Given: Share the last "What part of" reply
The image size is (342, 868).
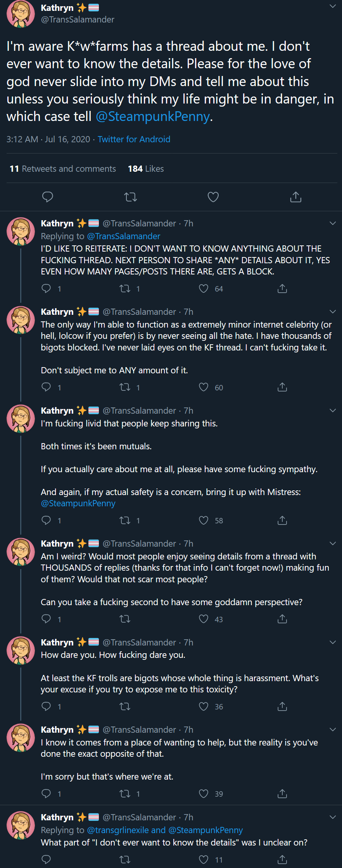Looking at the screenshot, I should pos(282,859).
